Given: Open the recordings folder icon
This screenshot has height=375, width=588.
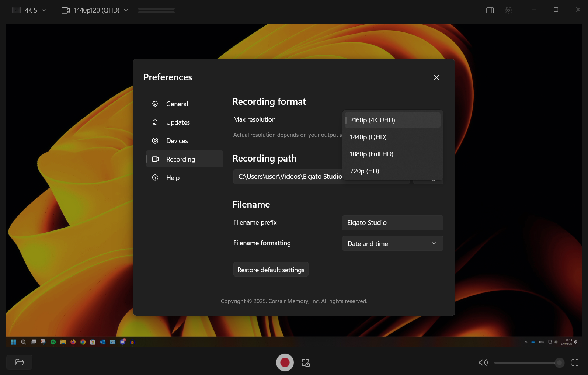Looking at the screenshot, I should (20, 362).
